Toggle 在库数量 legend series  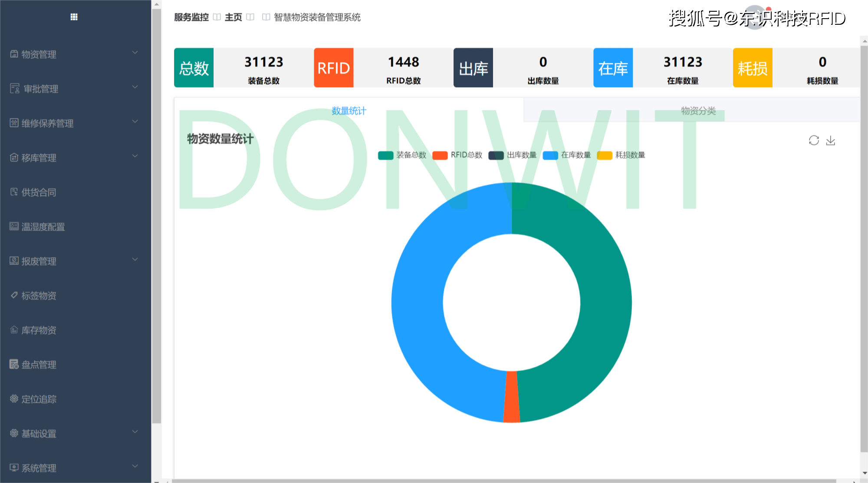567,155
